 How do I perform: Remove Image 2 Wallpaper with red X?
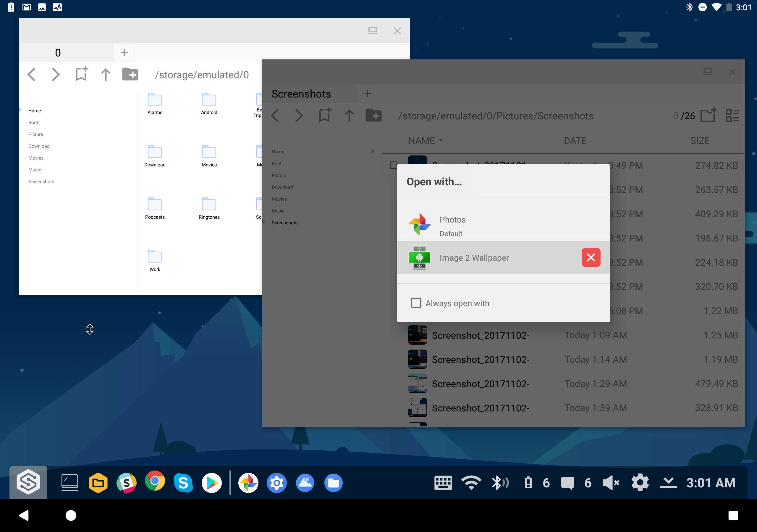591,257
